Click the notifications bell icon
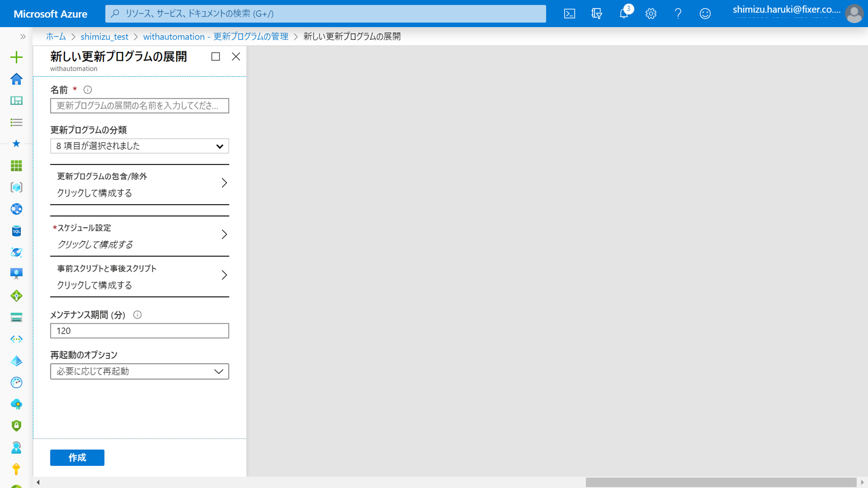The image size is (868, 488). [x=624, y=13]
